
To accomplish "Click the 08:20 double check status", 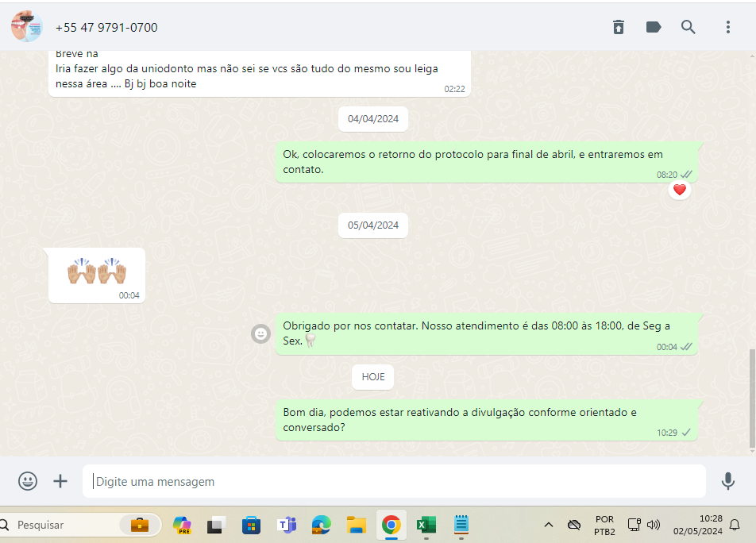I will tap(686, 175).
